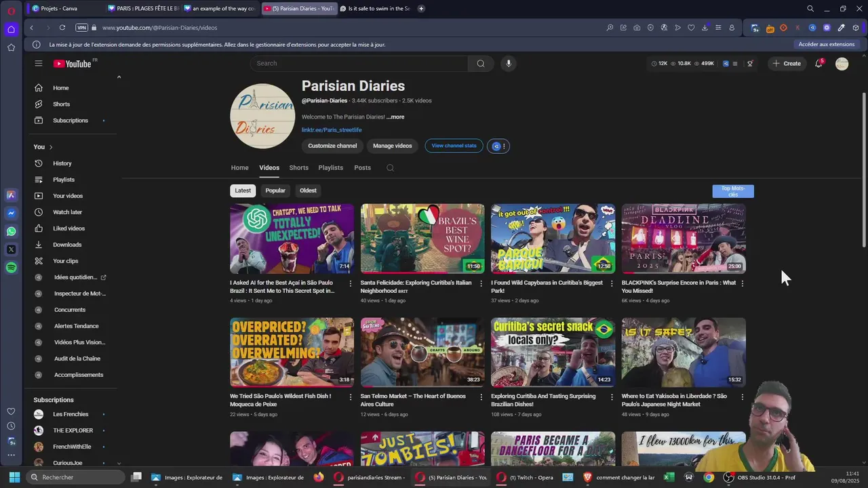Click the page vertical scrollbar
This screenshot has height=488, width=868.
[x=863, y=169]
